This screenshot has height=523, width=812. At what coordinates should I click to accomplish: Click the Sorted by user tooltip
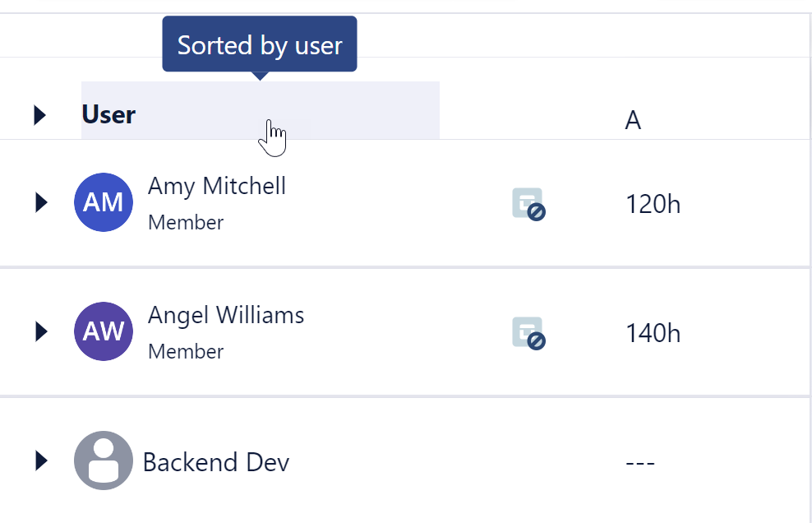click(260, 44)
